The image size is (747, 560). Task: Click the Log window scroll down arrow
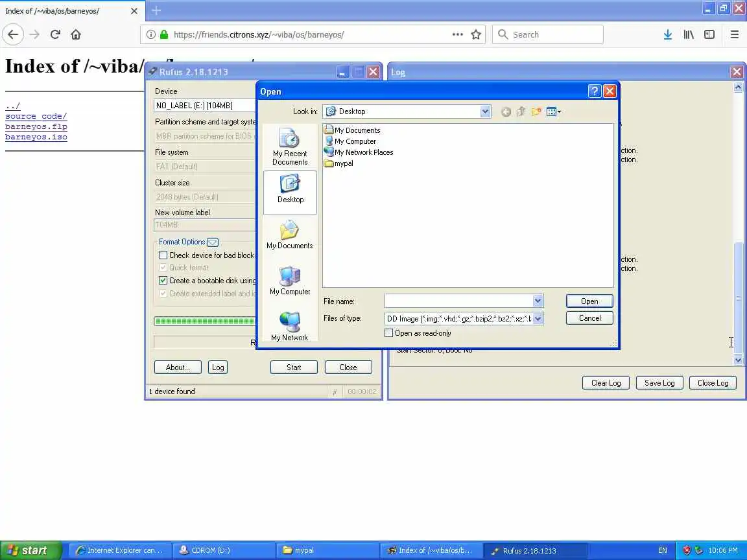[738, 360]
